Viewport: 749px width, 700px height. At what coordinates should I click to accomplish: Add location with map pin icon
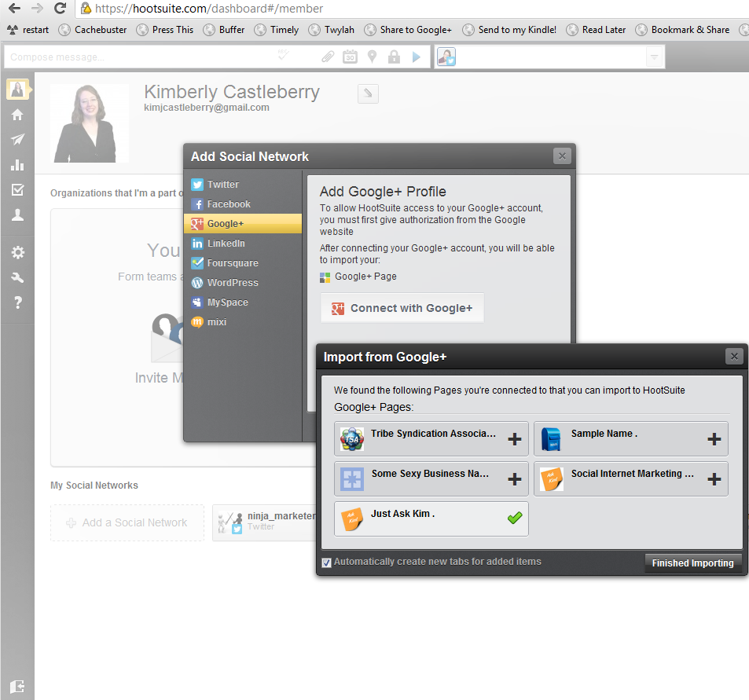point(372,57)
